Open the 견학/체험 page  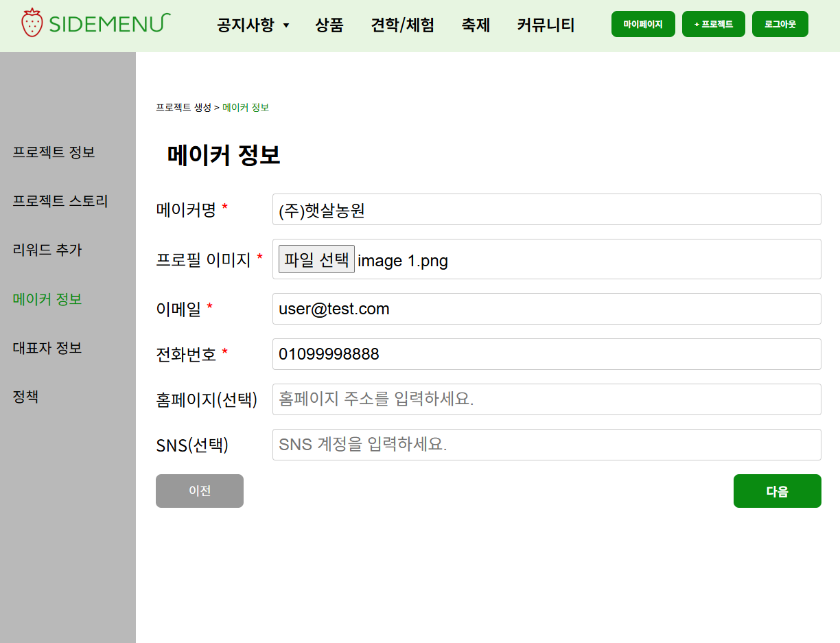pyautogui.click(x=402, y=25)
